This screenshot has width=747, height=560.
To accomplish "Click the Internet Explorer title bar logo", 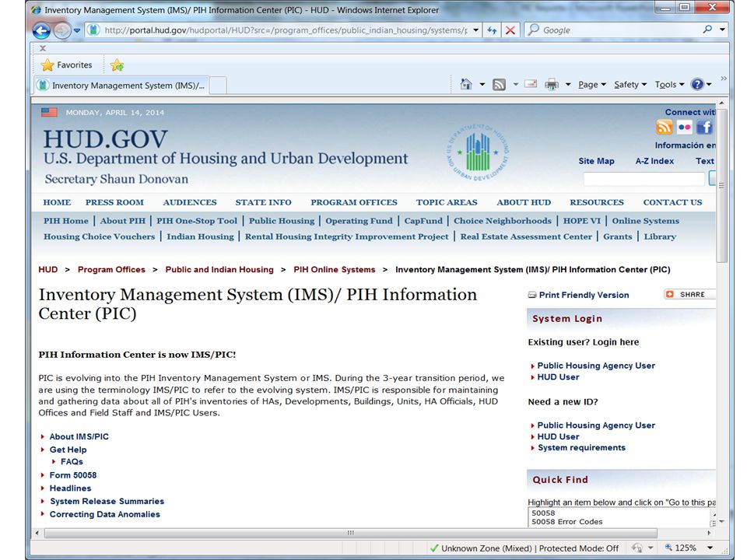I will click(37, 9).
